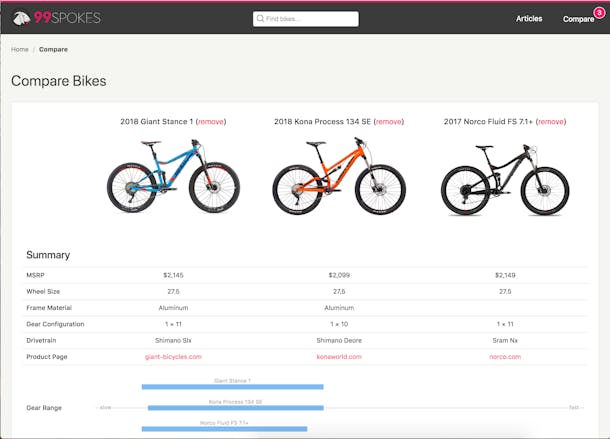Screen dimensions: 610x439
Task: Remove the 2018 Kona Process 134 SE
Action: (389, 122)
